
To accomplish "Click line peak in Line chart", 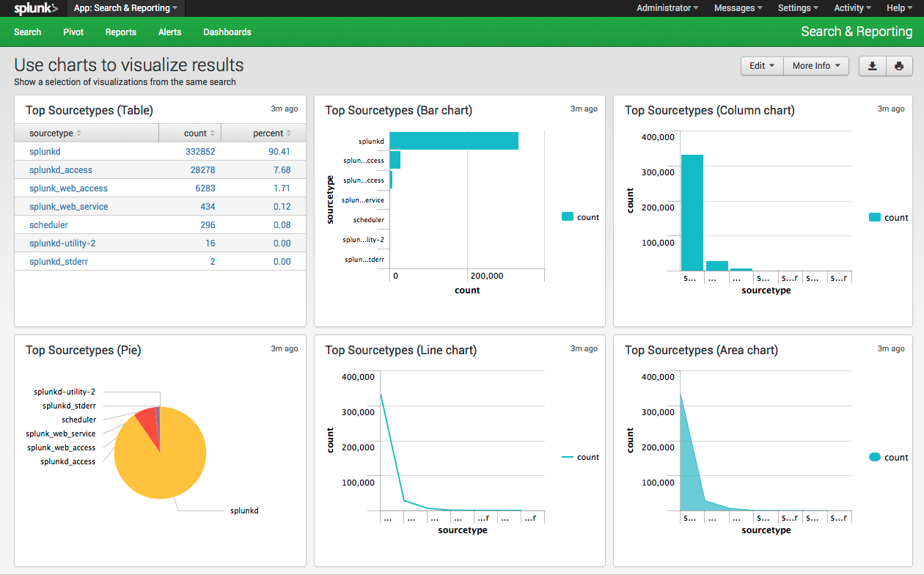I will point(381,395).
